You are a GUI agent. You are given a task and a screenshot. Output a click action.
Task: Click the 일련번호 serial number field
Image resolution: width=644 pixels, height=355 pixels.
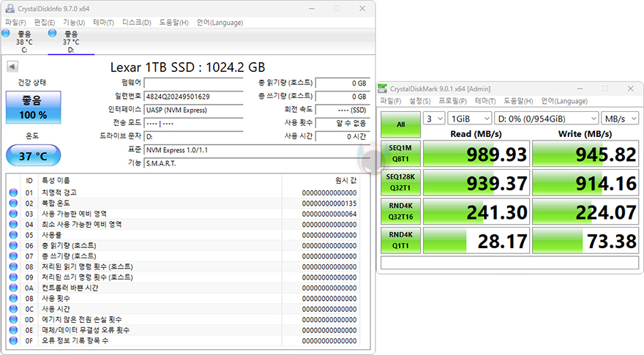(194, 96)
